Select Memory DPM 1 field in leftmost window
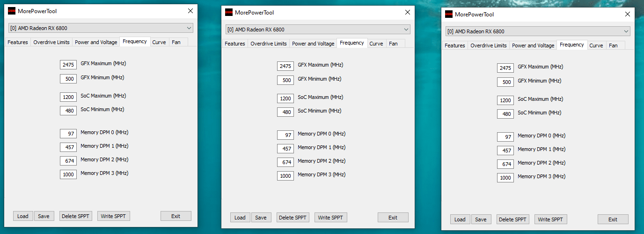The height and width of the screenshot is (234, 644). pos(68,147)
